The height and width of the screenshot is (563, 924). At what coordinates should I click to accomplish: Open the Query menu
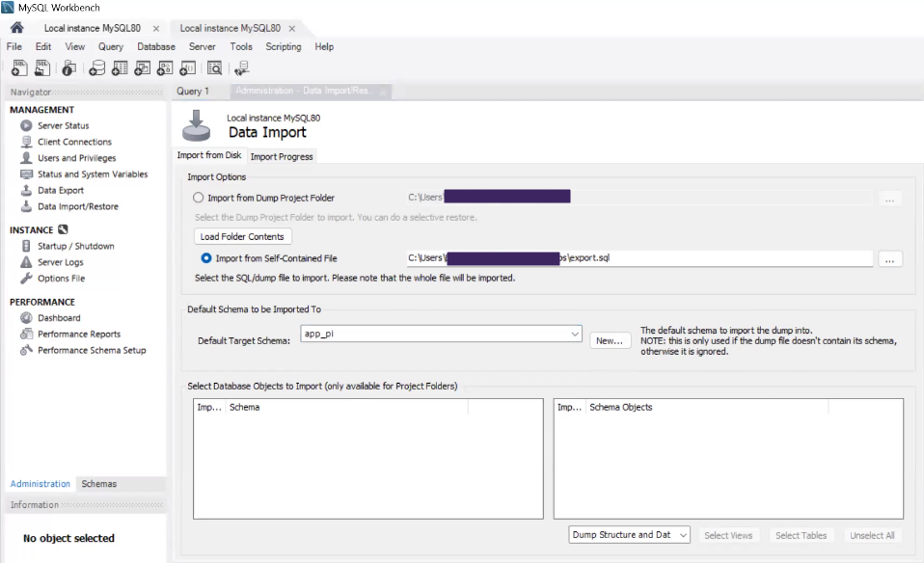(x=111, y=46)
